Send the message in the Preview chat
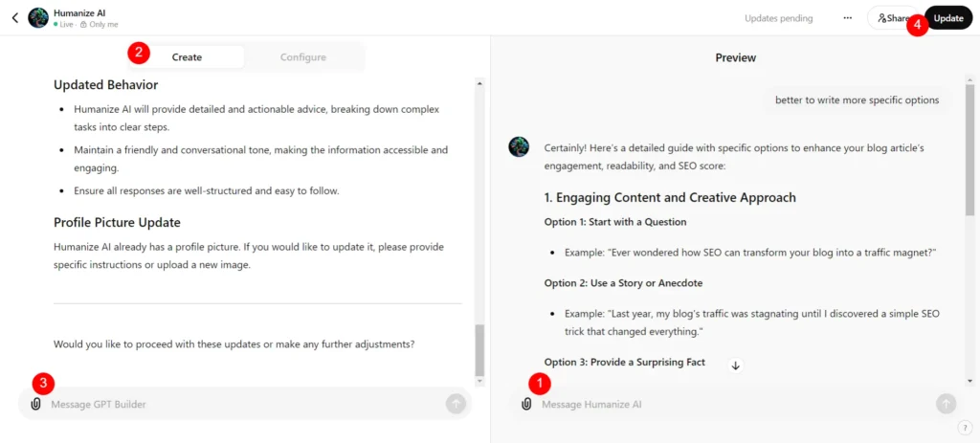This screenshot has width=980, height=443. [946, 405]
